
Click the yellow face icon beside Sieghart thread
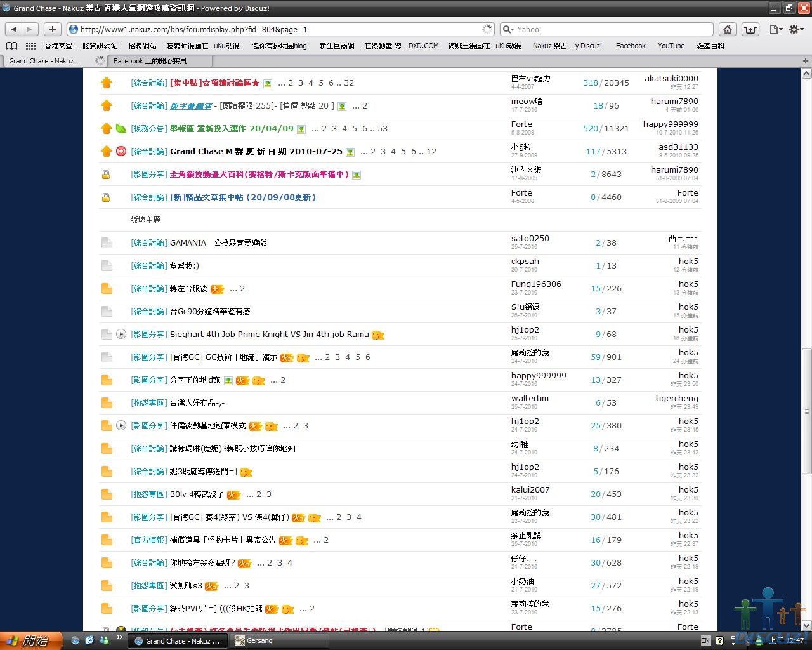coord(378,335)
